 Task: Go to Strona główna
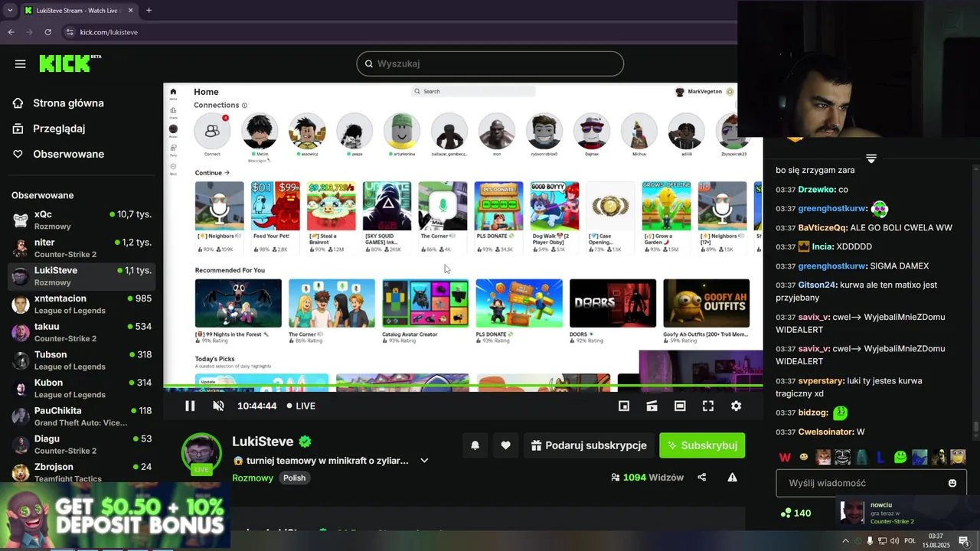68,103
